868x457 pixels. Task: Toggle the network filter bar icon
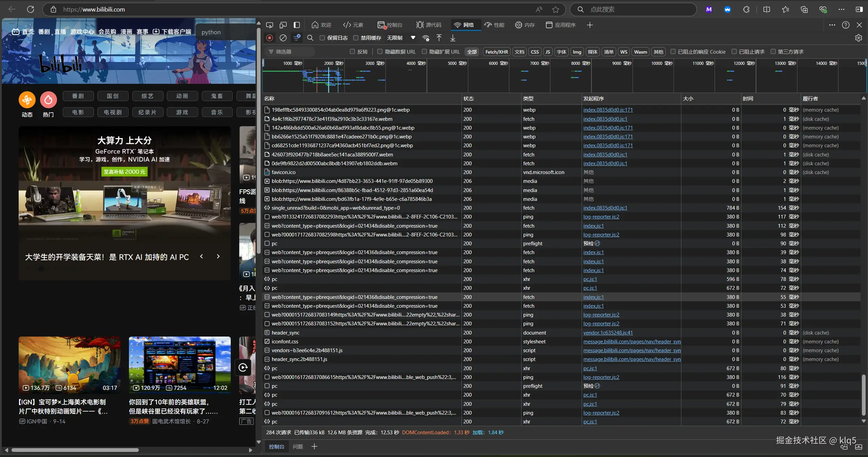(x=297, y=38)
